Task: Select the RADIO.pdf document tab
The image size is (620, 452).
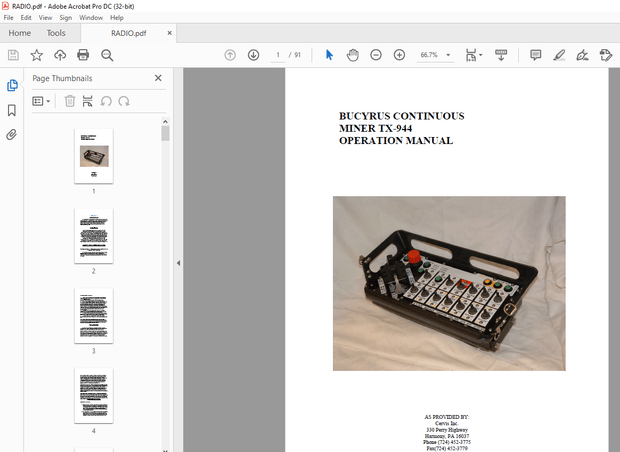Action: coord(129,33)
